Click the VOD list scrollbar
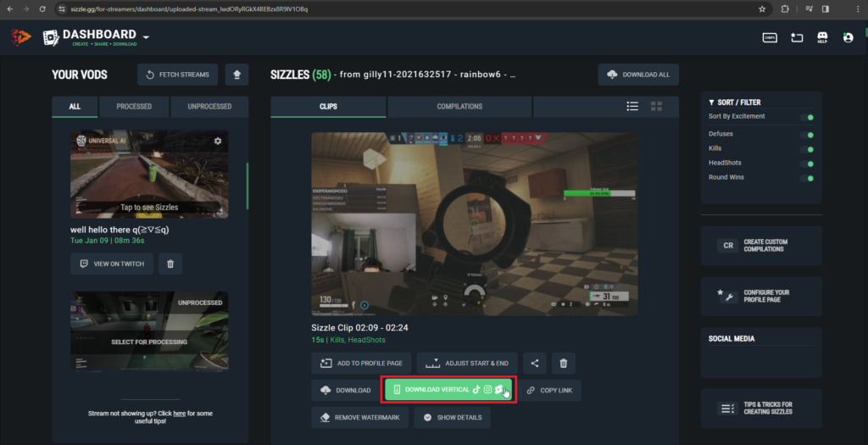The image size is (868, 445). pos(248,186)
